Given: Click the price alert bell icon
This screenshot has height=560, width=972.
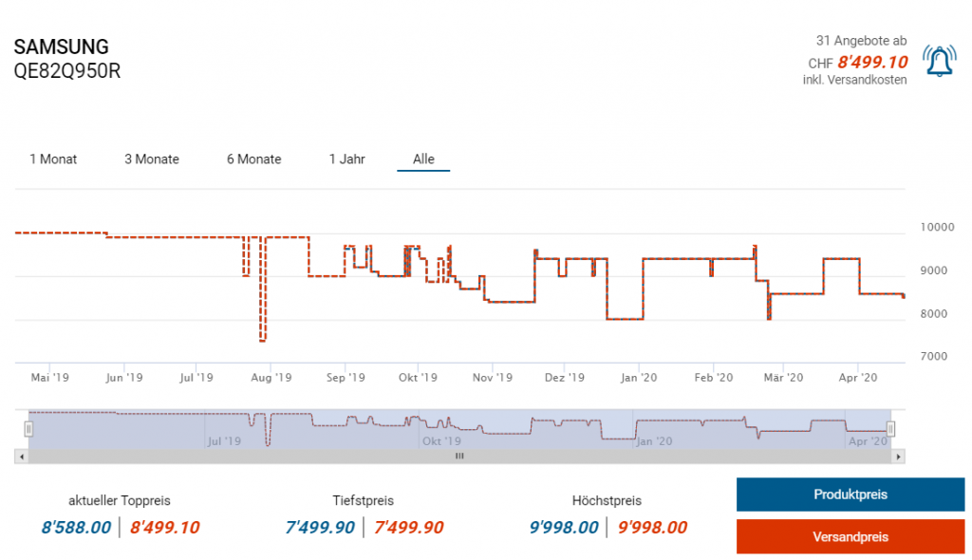Looking at the screenshot, I should (939, 62).
